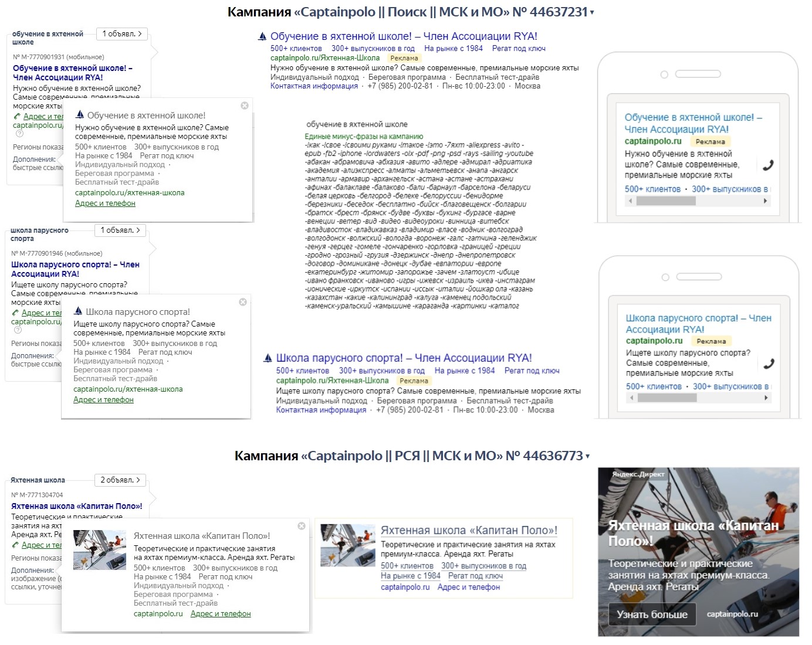812x645 pixels.
Task: Open captainpolo.ru/яхтенная-школа link in Школа парусного спорта popup
Action: pos(128,389)
